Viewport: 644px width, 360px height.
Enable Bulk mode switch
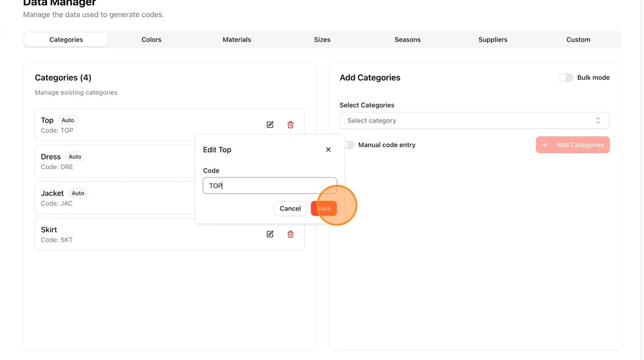pyautogui.click(x=566, y=77)
